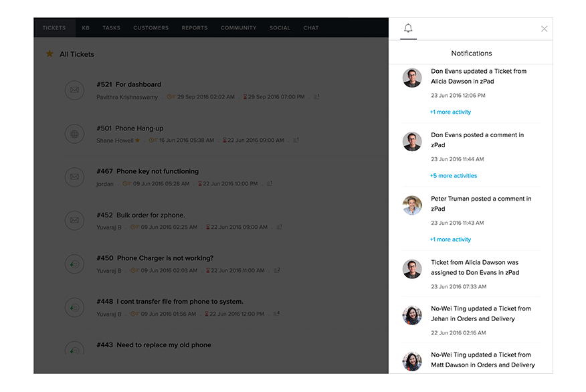The height and width of the screenshot is (392, 586).
Task: Click the star next to Shane Howell
Action: click(138, 140)
